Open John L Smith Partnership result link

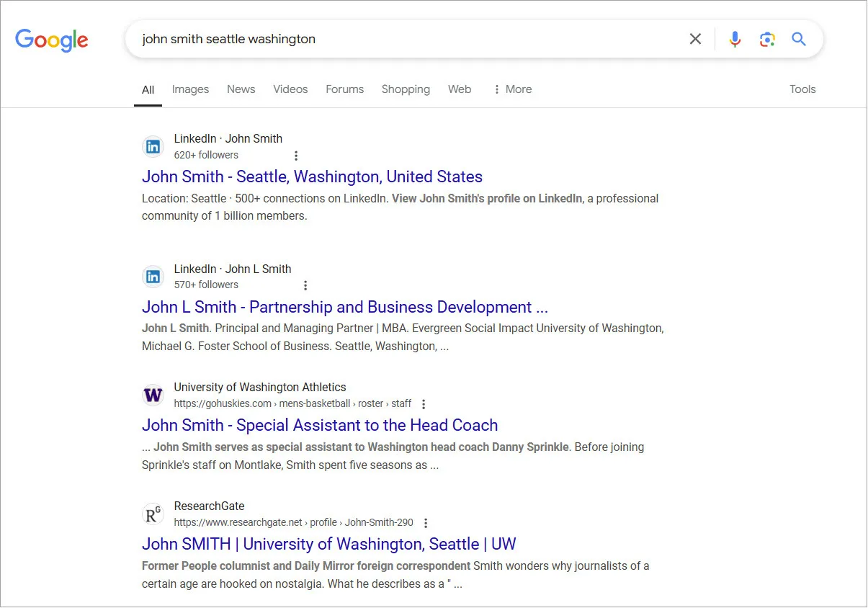344,307
